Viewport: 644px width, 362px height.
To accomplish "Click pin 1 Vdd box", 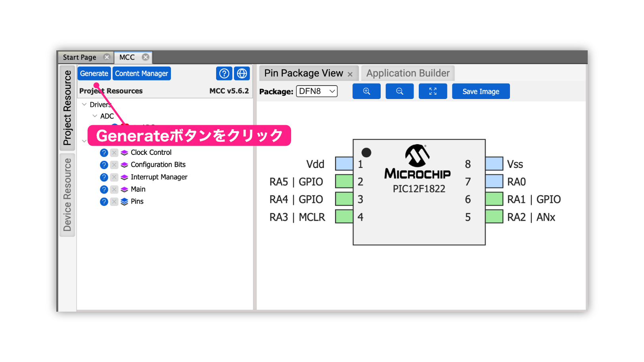I will (x=344, y=164).
